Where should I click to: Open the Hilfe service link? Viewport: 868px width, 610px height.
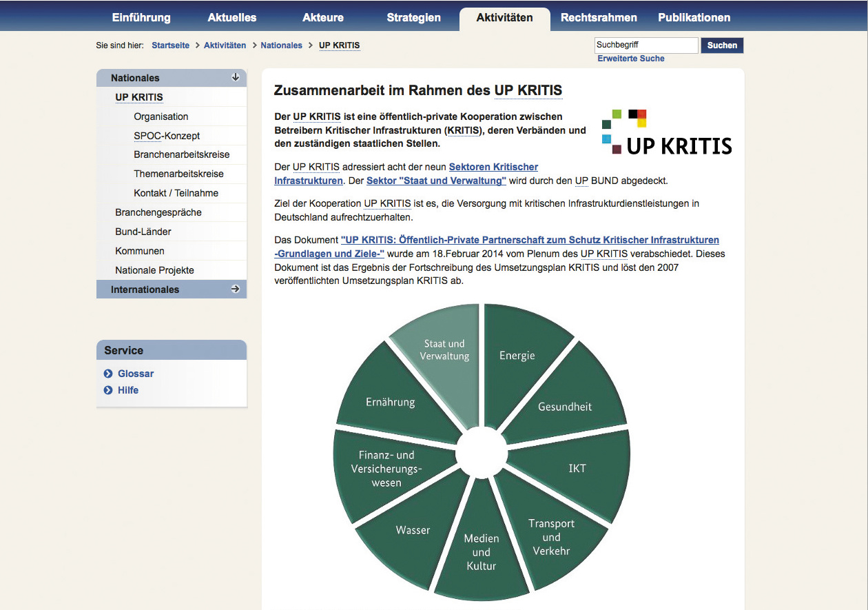click(128, 390)
